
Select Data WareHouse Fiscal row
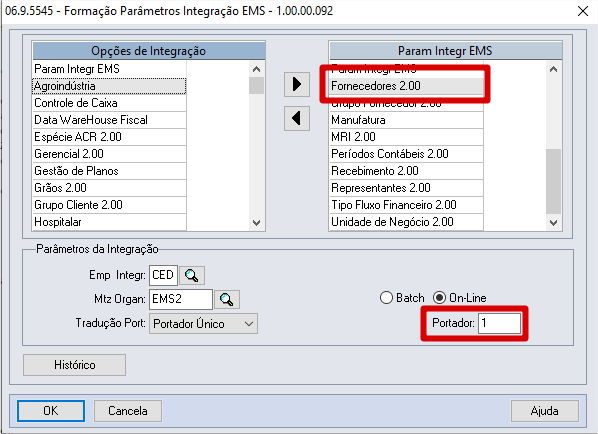tap(109, 120)
